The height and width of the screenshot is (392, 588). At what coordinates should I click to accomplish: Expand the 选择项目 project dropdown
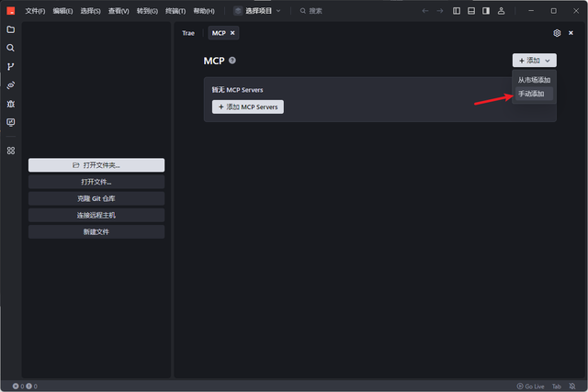point(257,11)
